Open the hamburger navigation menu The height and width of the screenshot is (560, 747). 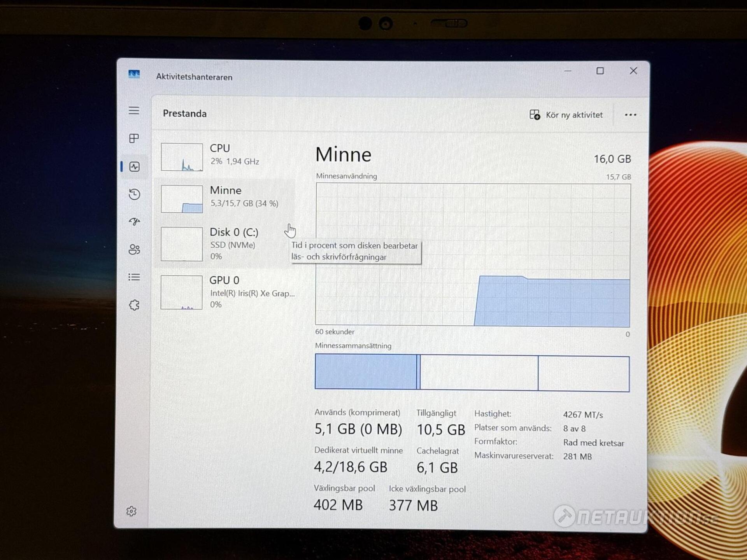coord(134,111)
